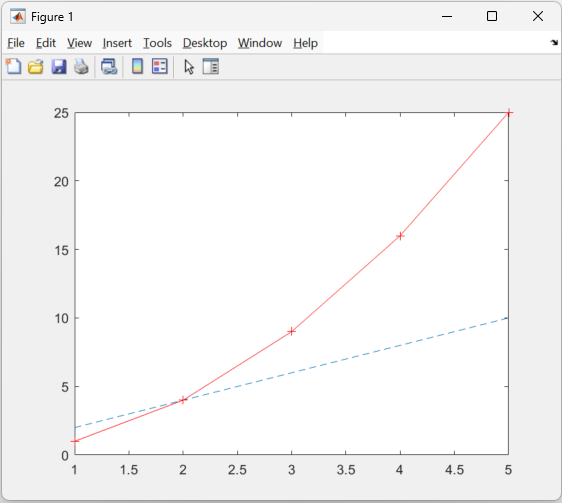This screenshot has width=562, height=503.
Task: Click the y-axis tick label 20
Action: [x=61, y=182]
